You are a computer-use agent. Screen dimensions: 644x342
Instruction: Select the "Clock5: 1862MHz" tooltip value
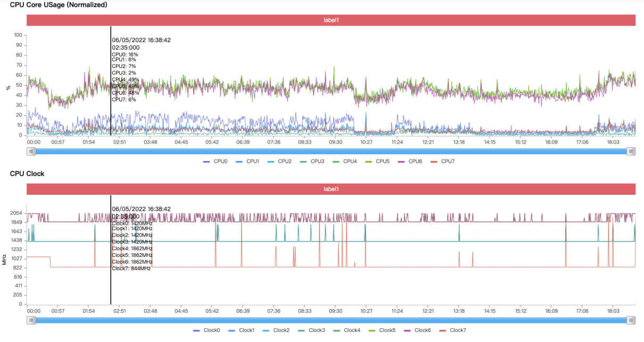tap(132, 255)
